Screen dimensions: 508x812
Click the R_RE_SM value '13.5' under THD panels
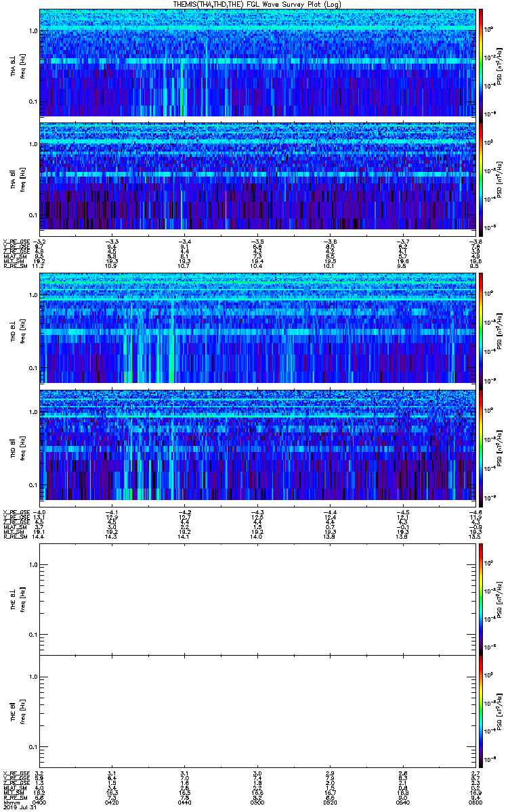pos(474,535)
